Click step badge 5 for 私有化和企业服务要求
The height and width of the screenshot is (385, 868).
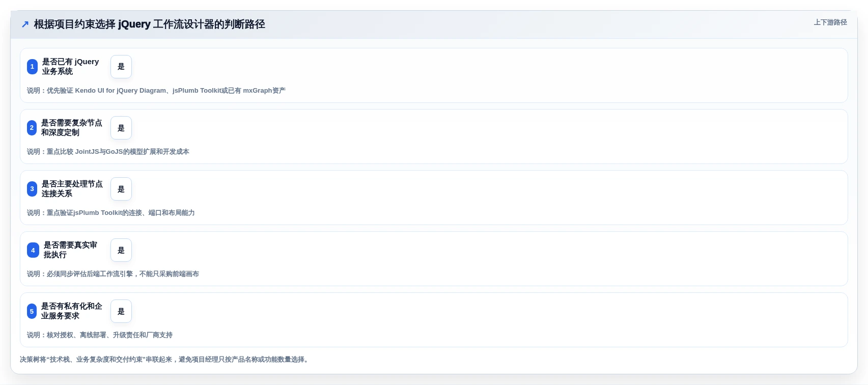click(x=32, y=311)
